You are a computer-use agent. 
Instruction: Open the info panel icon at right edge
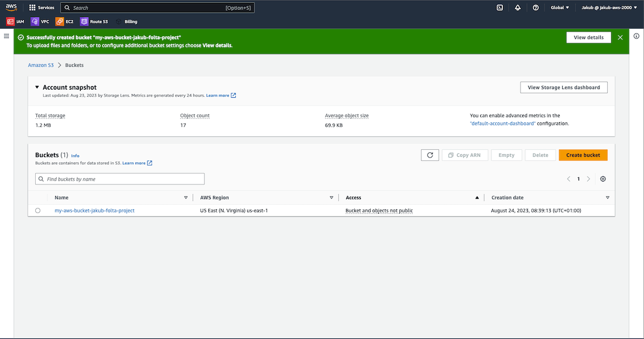(636, 36)
